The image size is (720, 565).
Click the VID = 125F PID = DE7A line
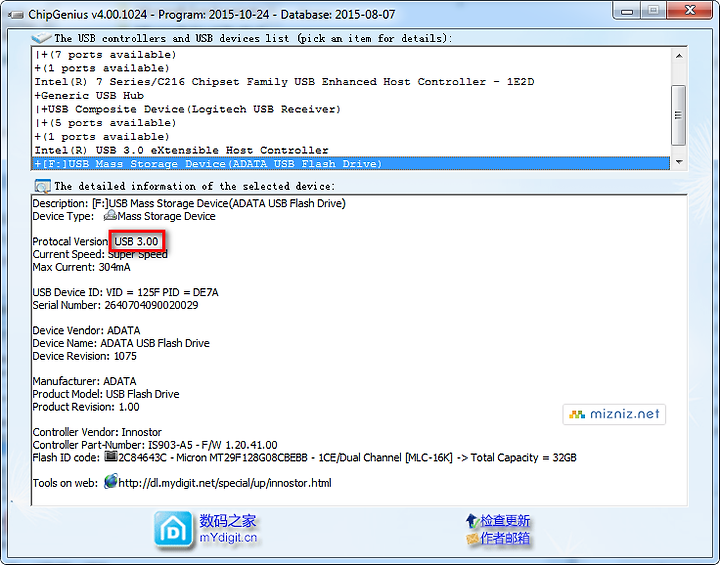click(x=125, y=292)
